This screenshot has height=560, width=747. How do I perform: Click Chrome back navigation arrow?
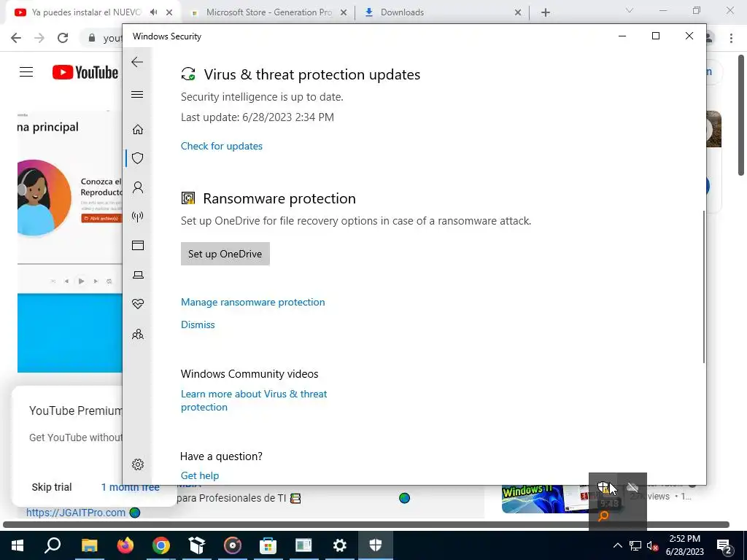pyautogui.click(x=16, y=38)
